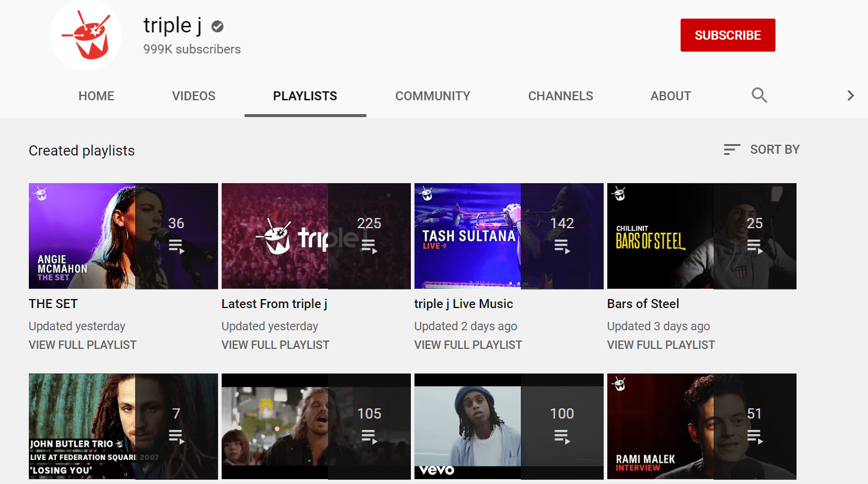
Task: Open the triple j crowd logo thumbnail
Action: click(316, 236)
